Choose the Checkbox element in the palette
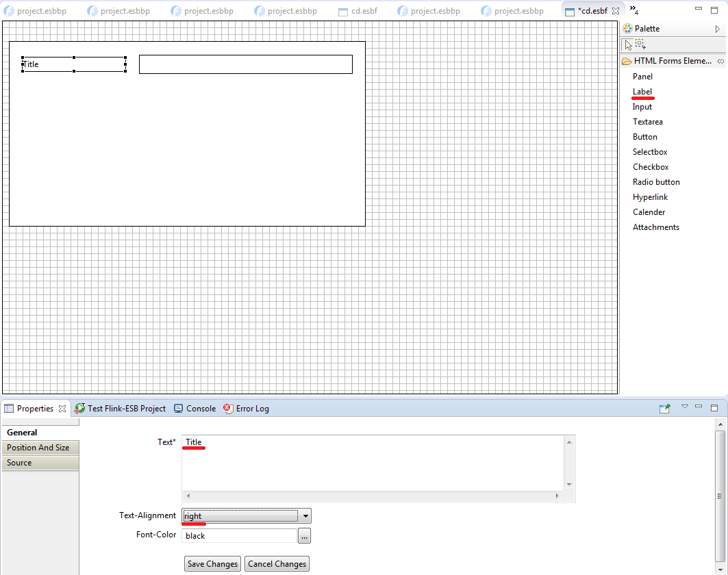 coord(650,167)
